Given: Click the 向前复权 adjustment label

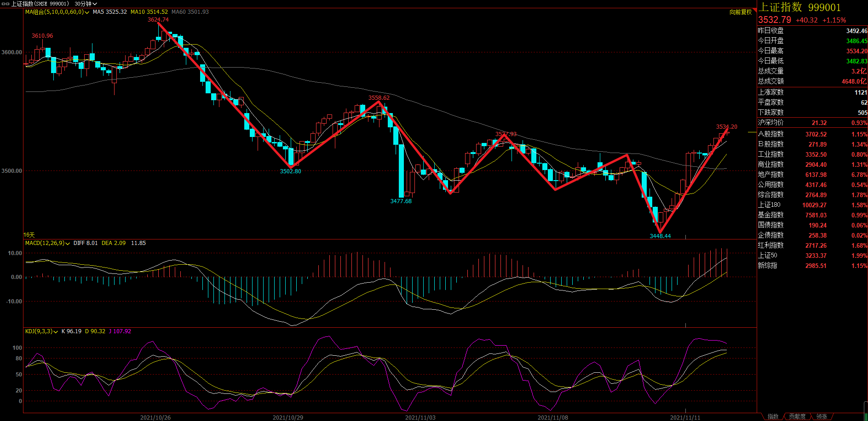Looking at the screenshot, I should 741,12.
